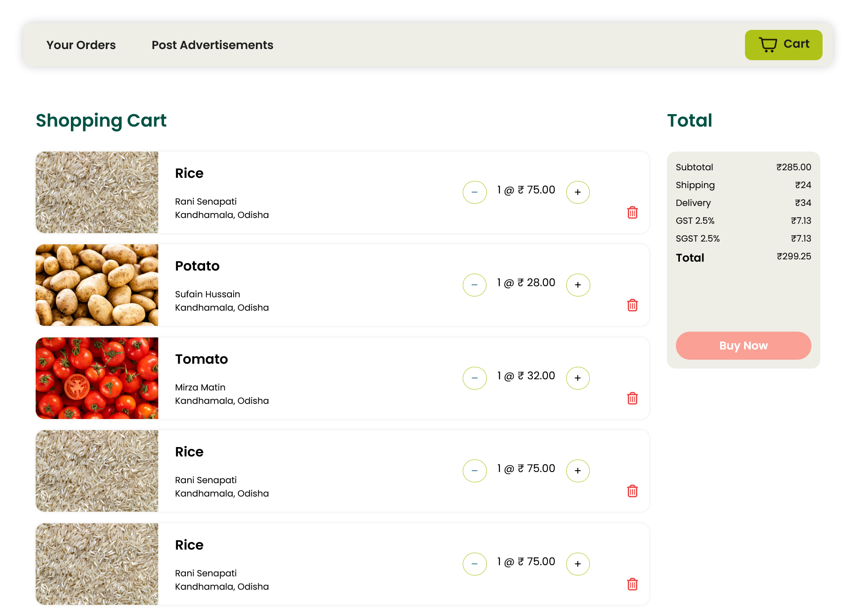Click the Potato product name
Screen dimensions: 856x616
click(x=197, y=266)
